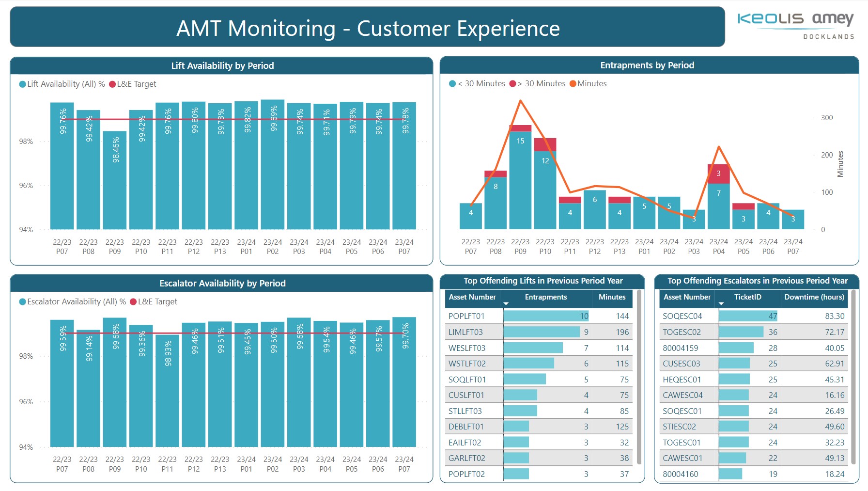Click the LIMLFT03 entrapments data bar
Screen dimensions: 868x491
(x=541, y=332)
